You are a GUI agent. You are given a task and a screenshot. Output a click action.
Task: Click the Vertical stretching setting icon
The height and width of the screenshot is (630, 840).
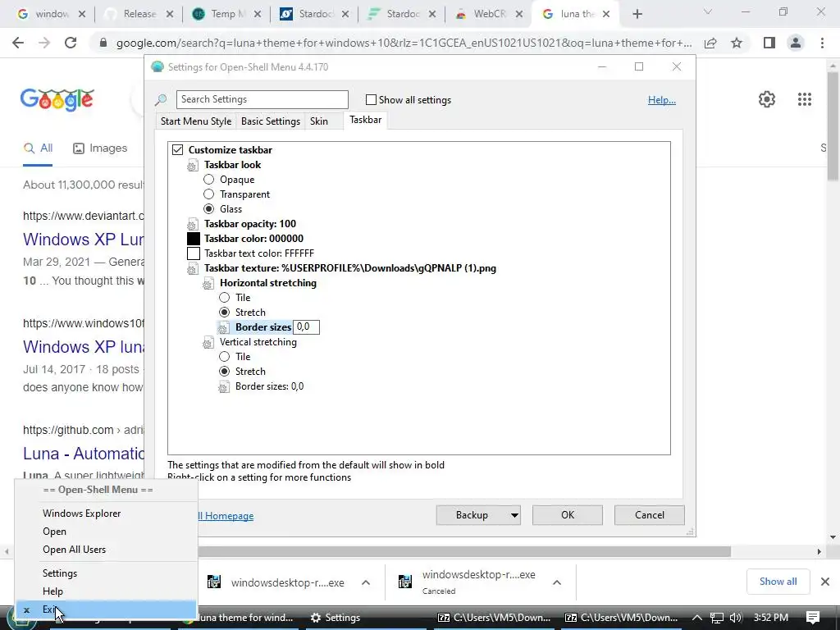[x=208, y=343]
